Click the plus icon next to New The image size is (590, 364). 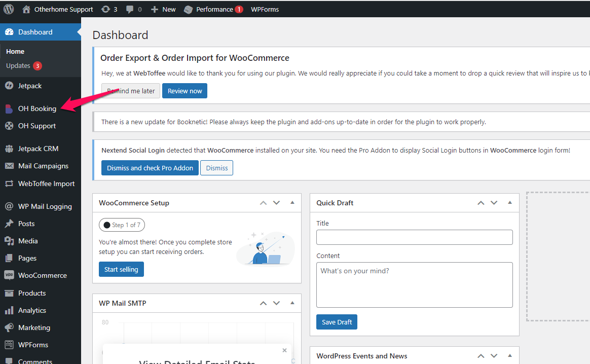(x=154, y=10)
